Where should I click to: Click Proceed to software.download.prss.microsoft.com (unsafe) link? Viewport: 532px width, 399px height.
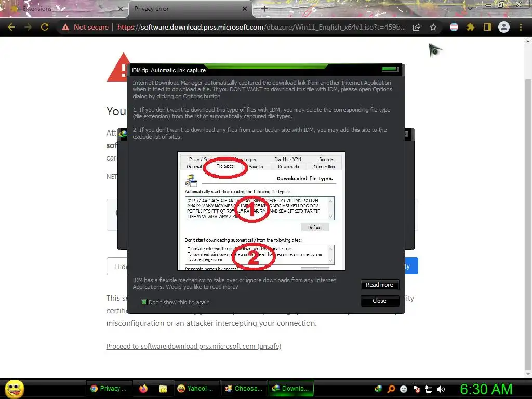click(193, 347)
